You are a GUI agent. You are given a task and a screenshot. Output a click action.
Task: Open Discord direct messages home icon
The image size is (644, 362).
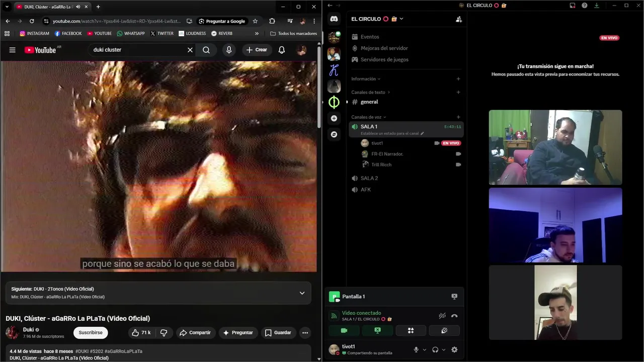click(334, 19)
